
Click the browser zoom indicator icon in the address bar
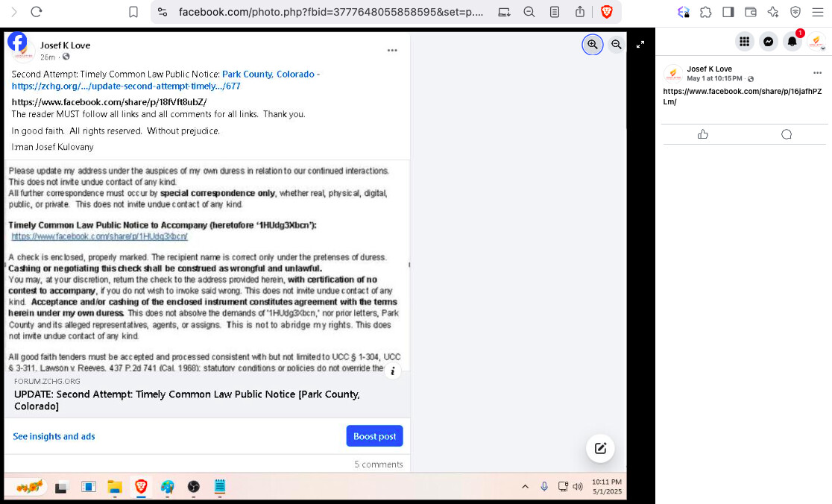tap(529, 12)
